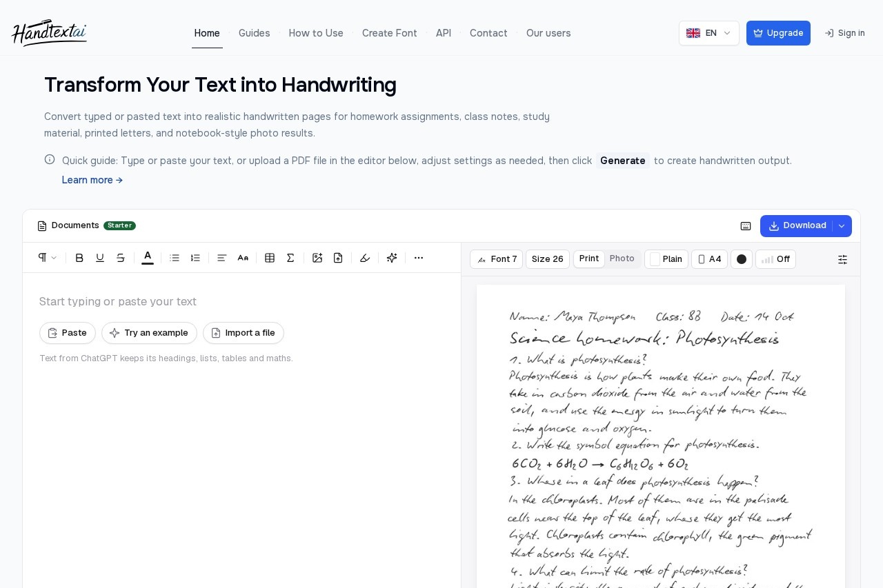Viewport: 883px width, 588px height.
Task: Go to the Guides page
Action: tap(255, 33)
